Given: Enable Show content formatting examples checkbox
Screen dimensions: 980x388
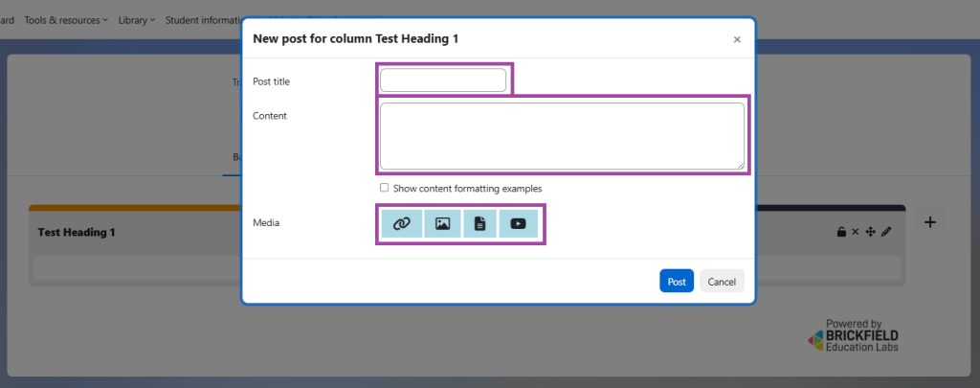Looking at the screenshot, I should coord(385,188).
